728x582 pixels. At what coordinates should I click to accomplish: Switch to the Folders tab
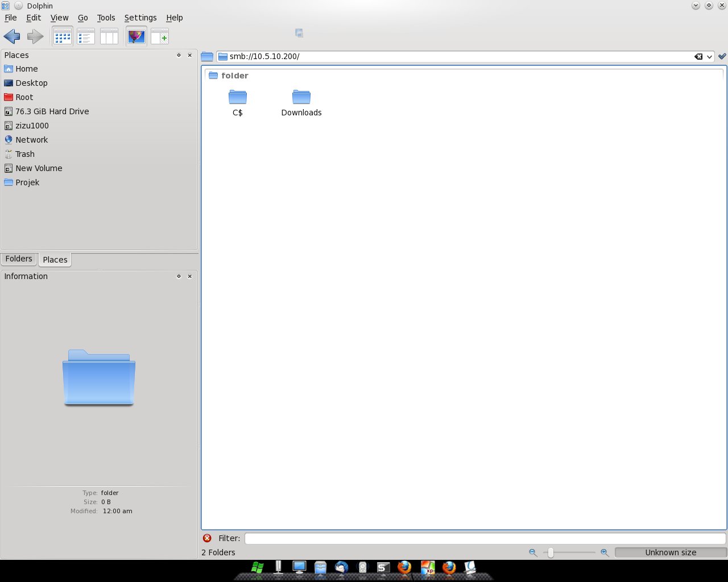(x=18, y=259)
